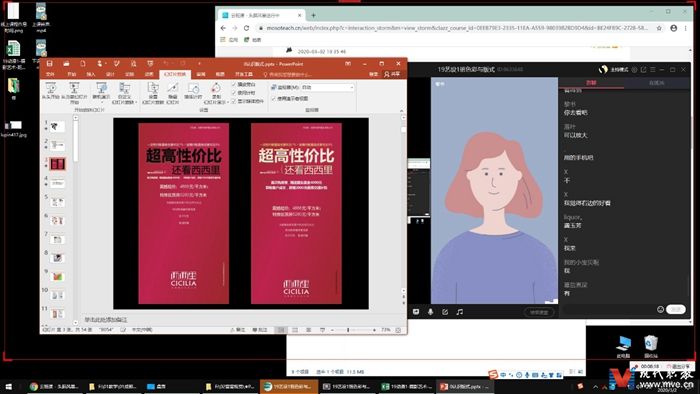Open the menu icon in live-class title bar
The height and width of the screenshot is (394, 700).
point(653,70)
